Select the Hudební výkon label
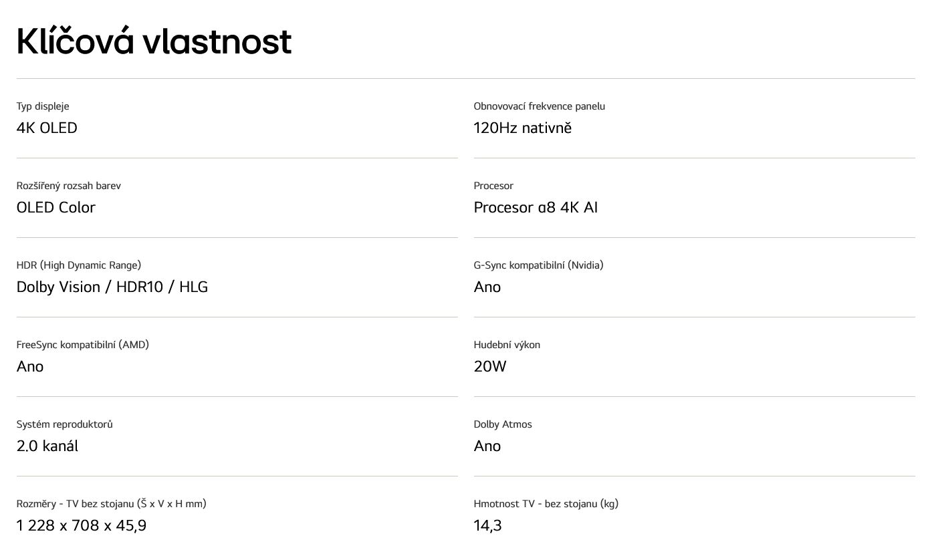Screen dimensions: 926x560 (507, 345)
